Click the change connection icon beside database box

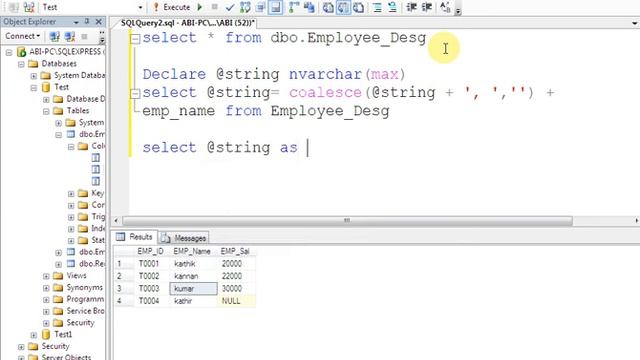[x=29, y=7]
